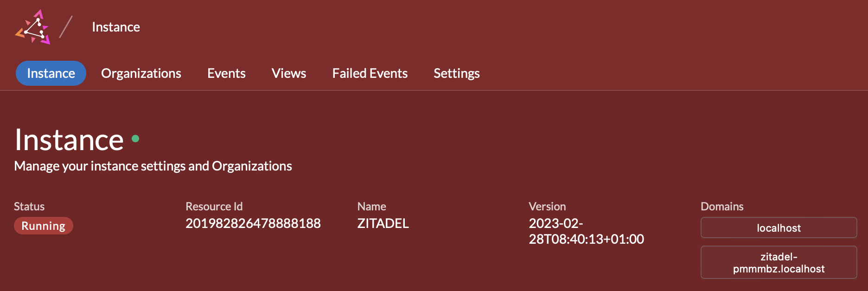Image resolution: width=868 pixels, height=291 pixels.
Task: Click the Resource Id number 201982826478888188
Action: [x=253, y=223]
